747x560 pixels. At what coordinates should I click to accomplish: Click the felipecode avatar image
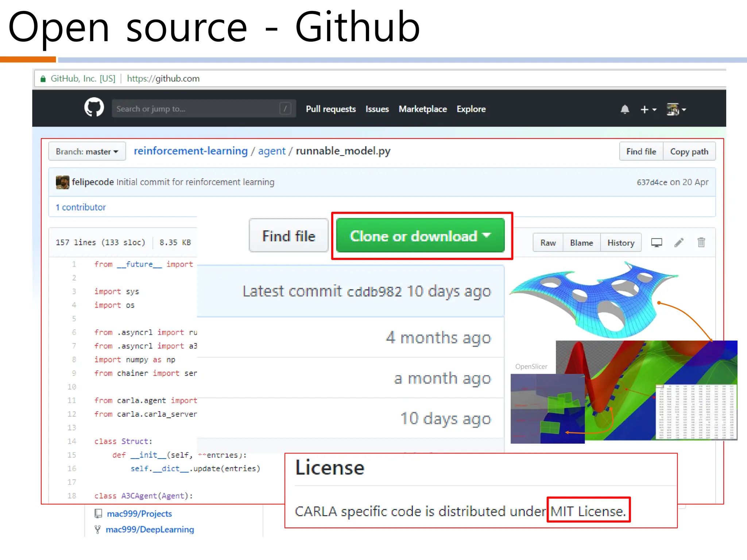click(62, 182)
